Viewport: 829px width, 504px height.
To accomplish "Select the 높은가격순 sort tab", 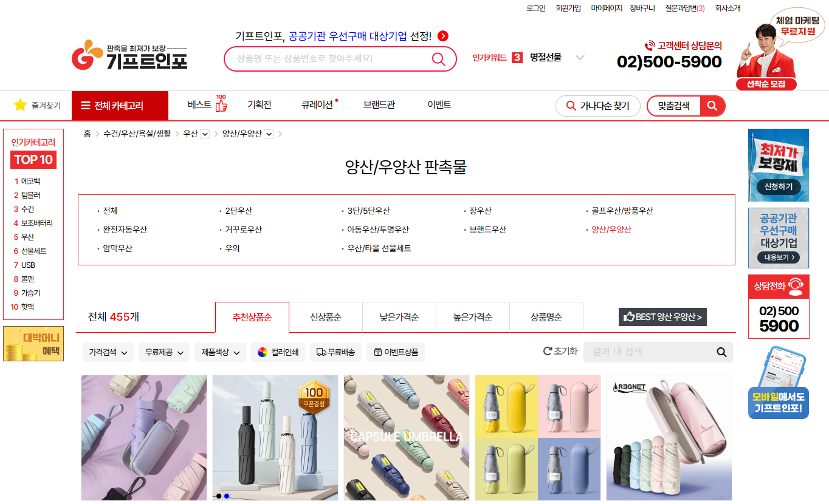I will (473, 317).
